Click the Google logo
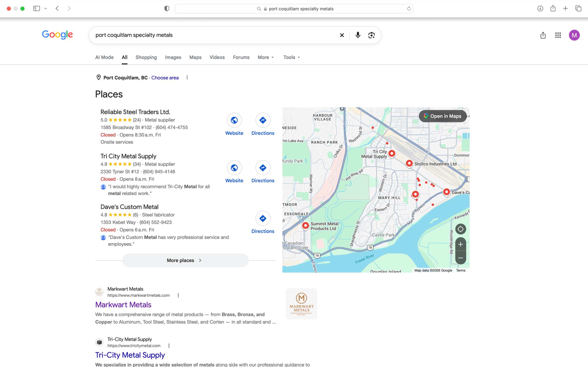This screenshot has height=367, width=588. [x=57, y=35]
